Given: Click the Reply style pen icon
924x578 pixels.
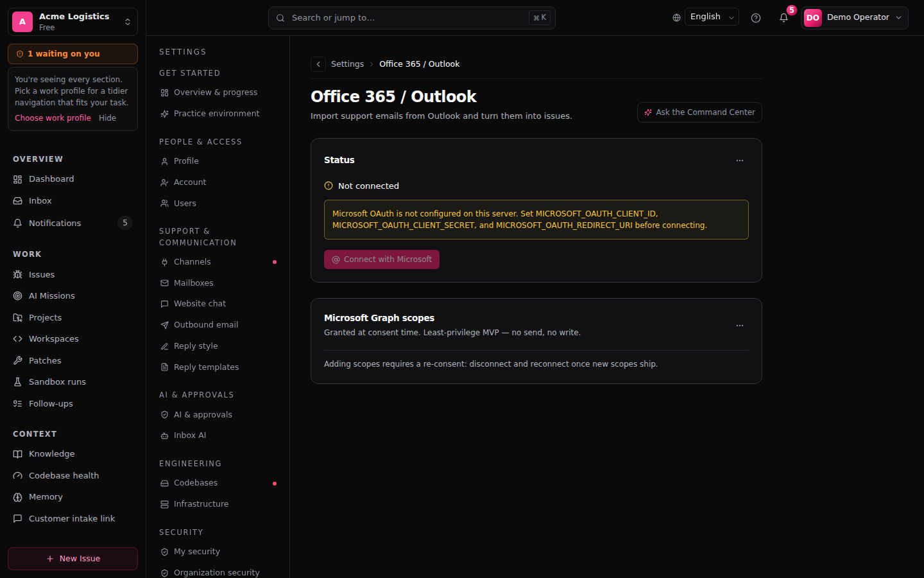Looking at the screenshot, I should click(x=165, y=346).
